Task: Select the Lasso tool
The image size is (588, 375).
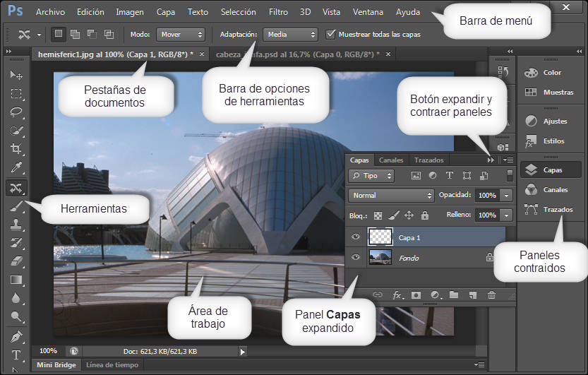Action: (x=16, y=112)
